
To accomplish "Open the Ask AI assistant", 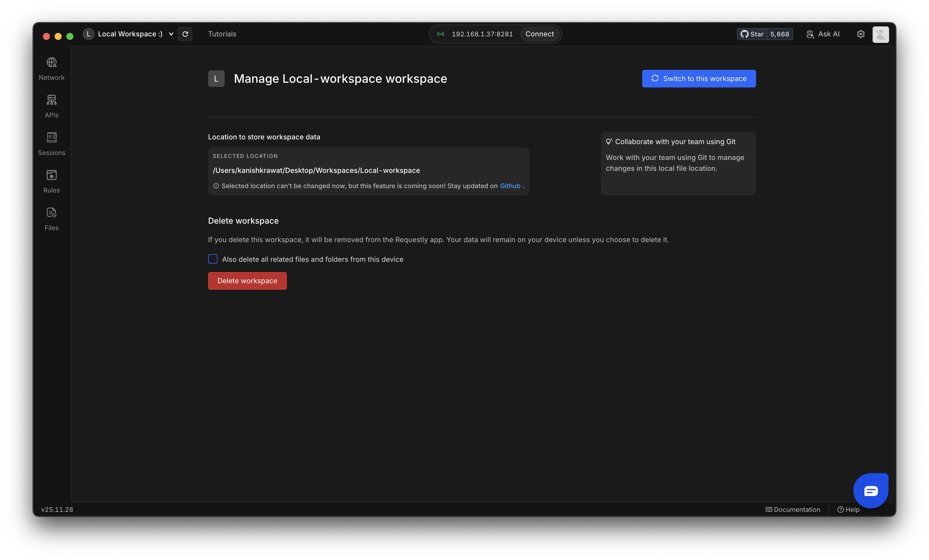I will pyautogui.click(x=823, y=34).
